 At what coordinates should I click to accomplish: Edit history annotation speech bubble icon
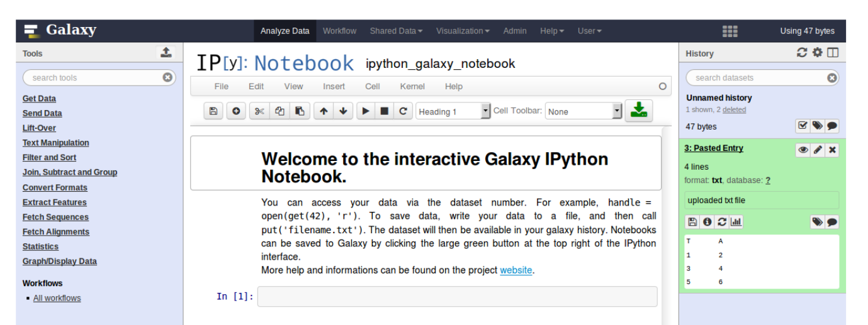(x=831, y=126)
